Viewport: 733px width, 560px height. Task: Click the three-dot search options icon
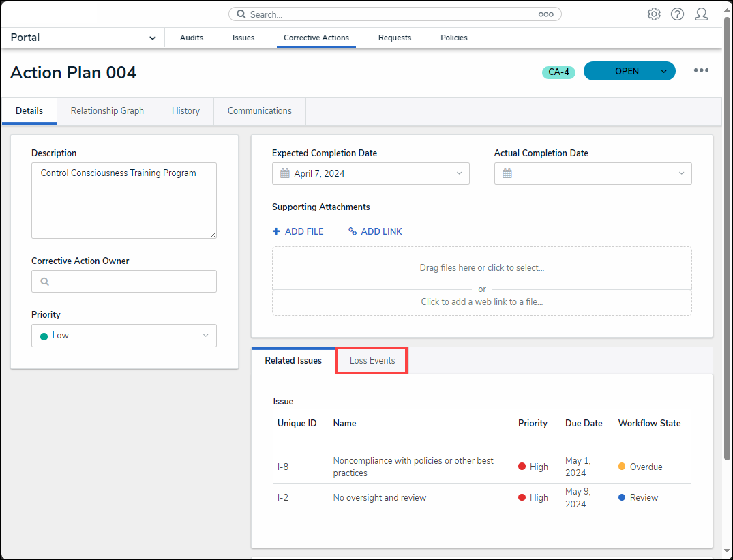click(x=545, y=14)
